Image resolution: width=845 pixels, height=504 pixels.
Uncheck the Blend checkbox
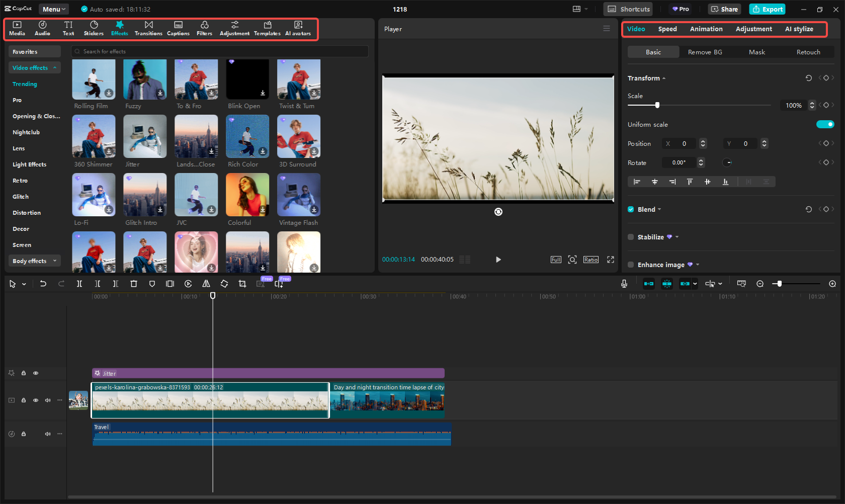[631, 209]
